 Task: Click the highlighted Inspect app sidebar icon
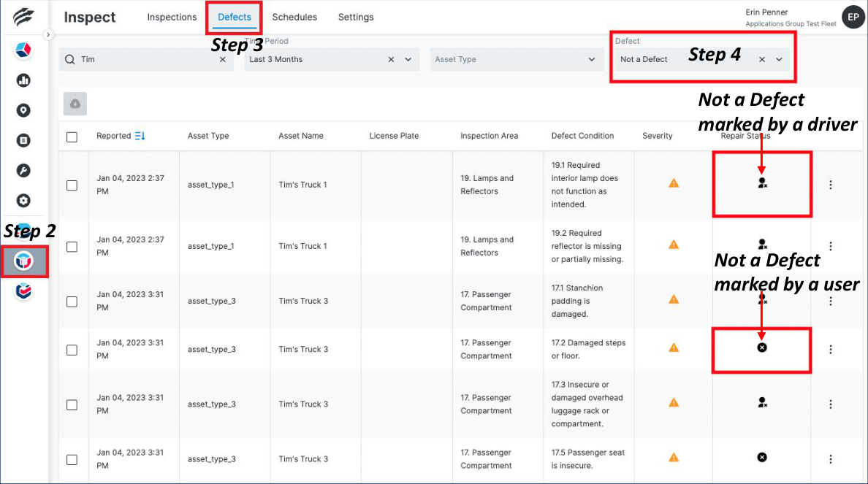[x=24, y=261]
